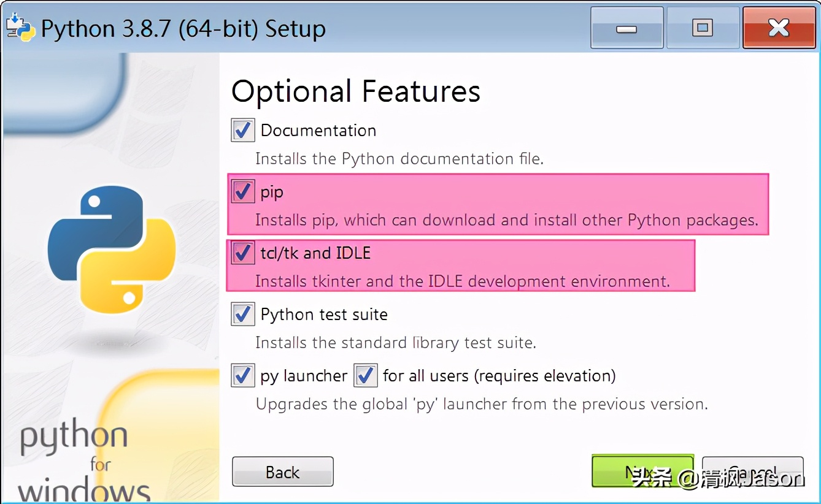Screen dimensions: 821x504
Task: Click the Next button to continue
Action: 642,471
